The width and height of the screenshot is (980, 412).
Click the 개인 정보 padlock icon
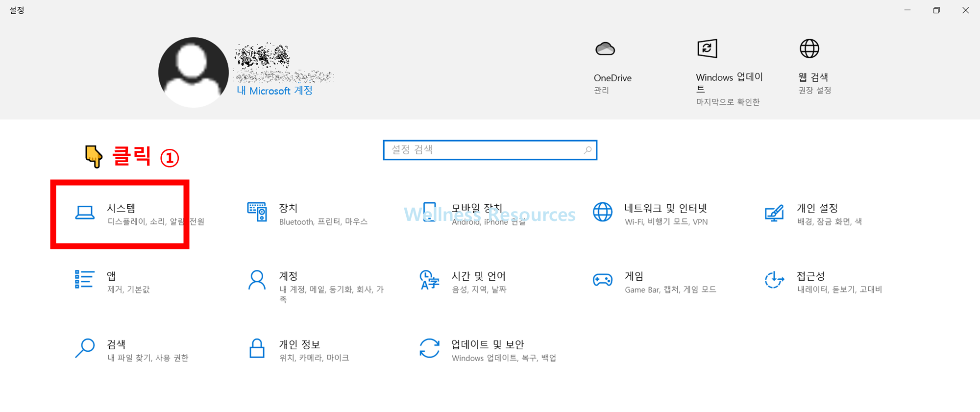(x=257, y=348)
